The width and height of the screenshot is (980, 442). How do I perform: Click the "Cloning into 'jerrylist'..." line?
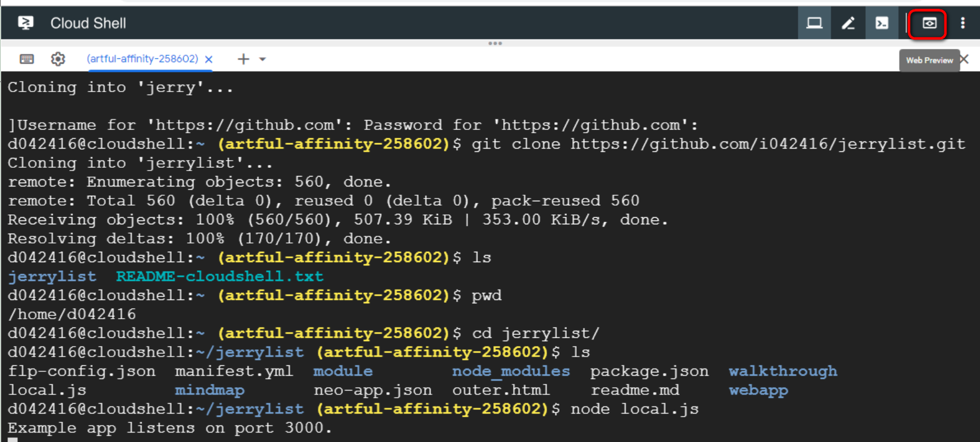point(140,163)
